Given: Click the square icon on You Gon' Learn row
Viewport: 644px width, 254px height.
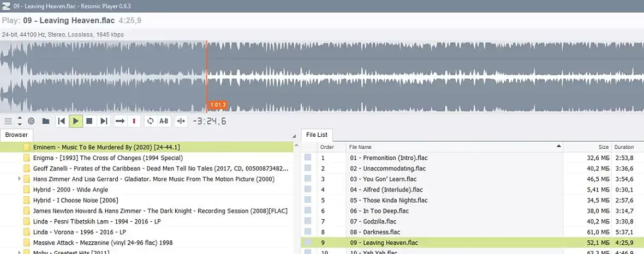Looking at the screenshot, I should coord(308,179).
